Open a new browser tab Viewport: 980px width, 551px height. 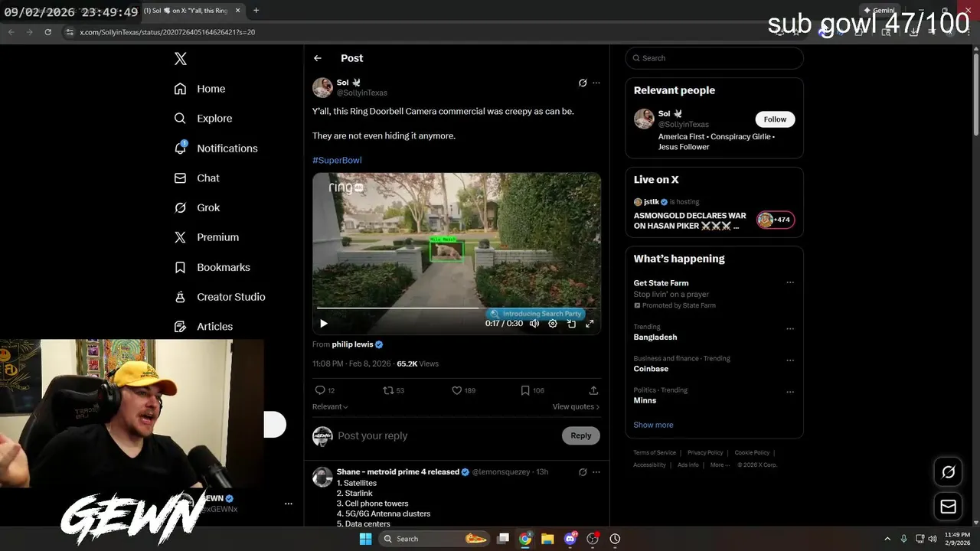(x=256, y=11)
